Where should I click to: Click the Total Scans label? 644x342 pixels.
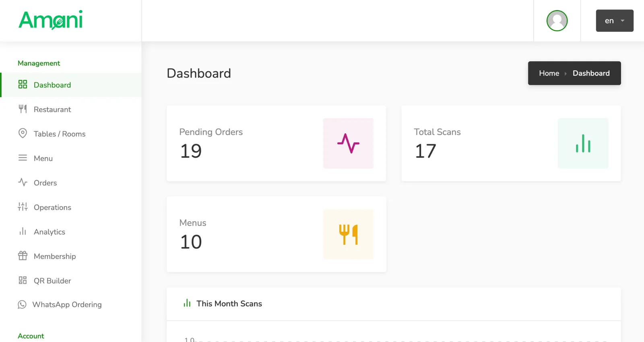click(437, 132)
